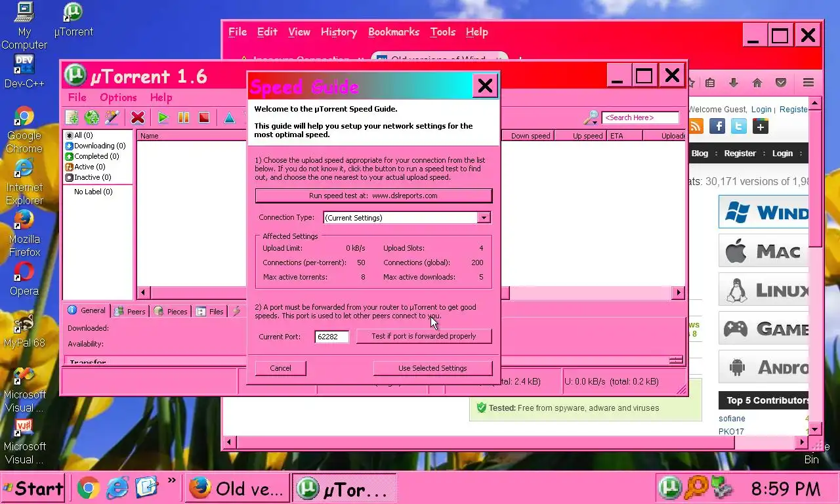The height and width of the screenshot is (504, 840).
Task: Click Test if port is forwarded properly
Action: pos(423,336)
